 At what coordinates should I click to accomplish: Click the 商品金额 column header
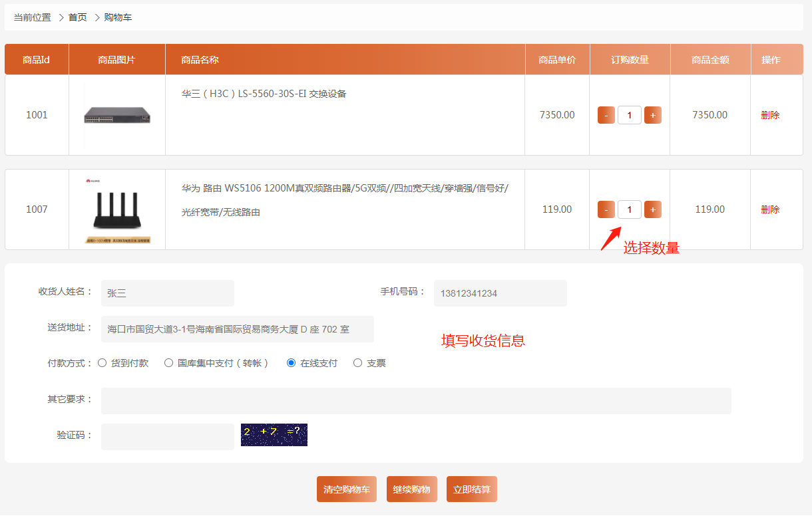point(710,60)
